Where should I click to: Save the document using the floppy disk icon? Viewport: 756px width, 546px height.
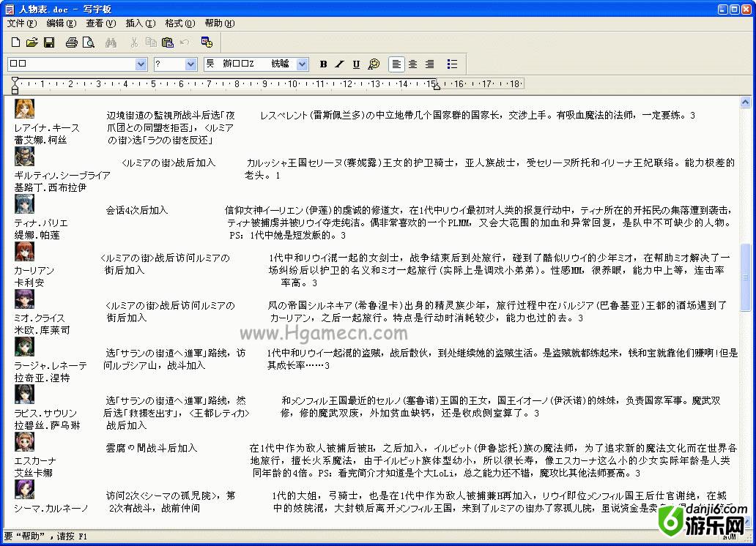pos(49,42)
